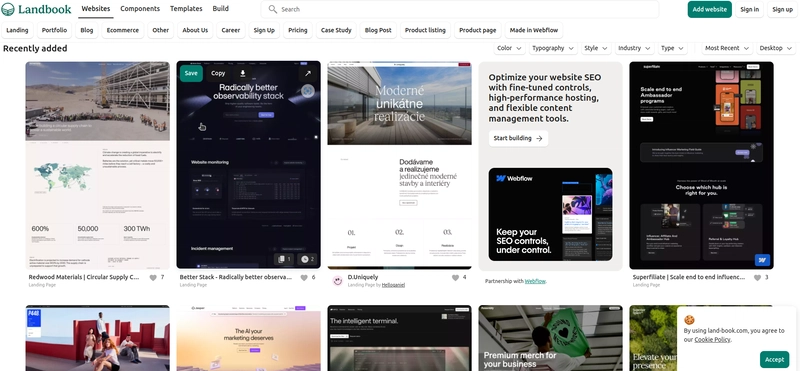
Task: Like the Superfiliate card
Action: [x=757, y=278]
